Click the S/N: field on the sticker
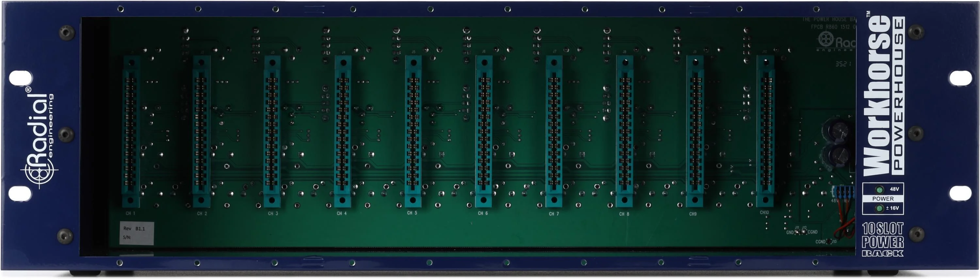 [x=127, y=238]
